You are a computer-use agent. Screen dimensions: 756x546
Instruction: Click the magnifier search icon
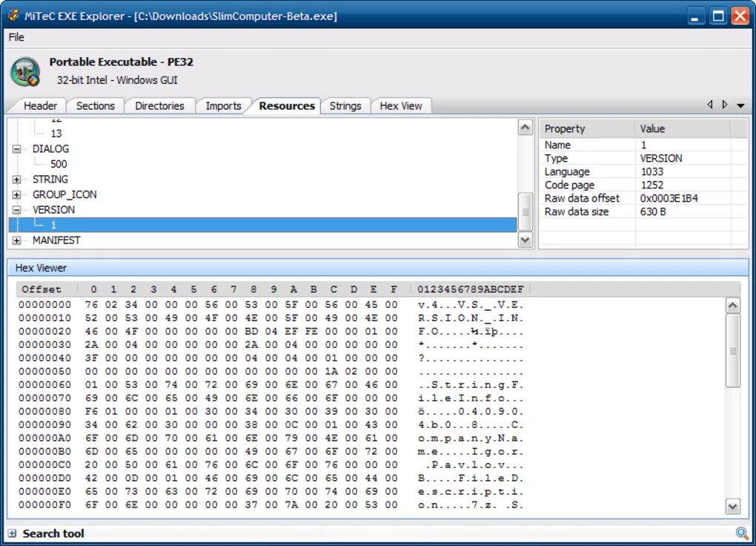[741, 533]
